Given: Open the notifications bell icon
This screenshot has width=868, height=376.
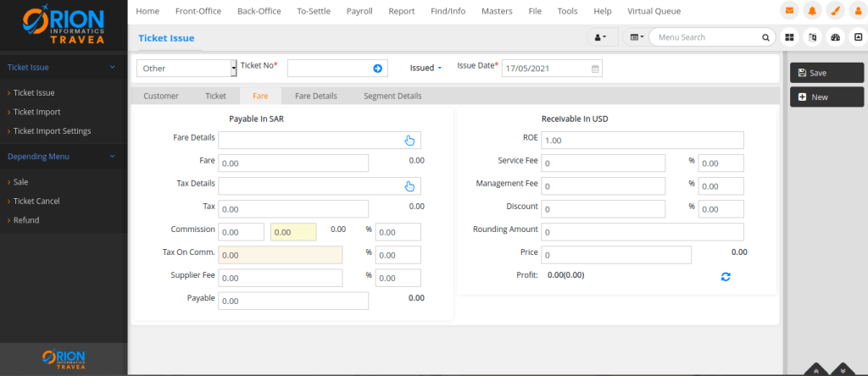Looking at the screenshot, I should [x=812, y=11].
